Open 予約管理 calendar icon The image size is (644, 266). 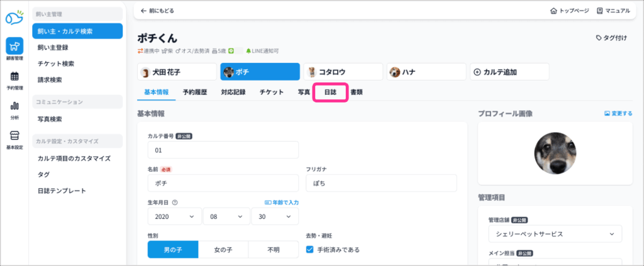click(x=14, y=80)
